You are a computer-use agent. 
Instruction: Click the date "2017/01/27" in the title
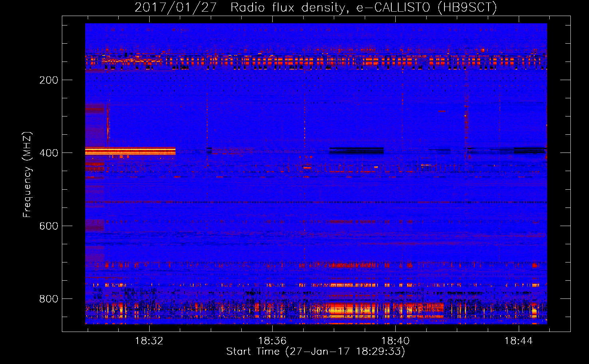(176, 7)
